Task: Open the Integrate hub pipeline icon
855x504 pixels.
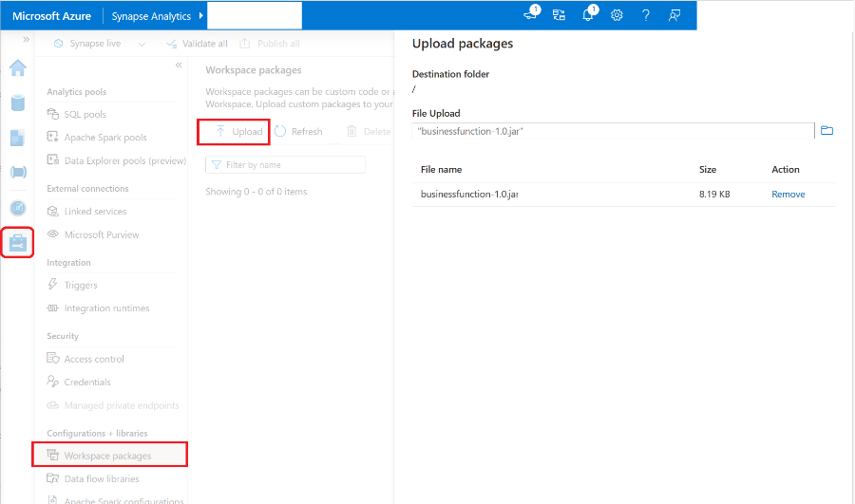Action: [x=17, y=172]
